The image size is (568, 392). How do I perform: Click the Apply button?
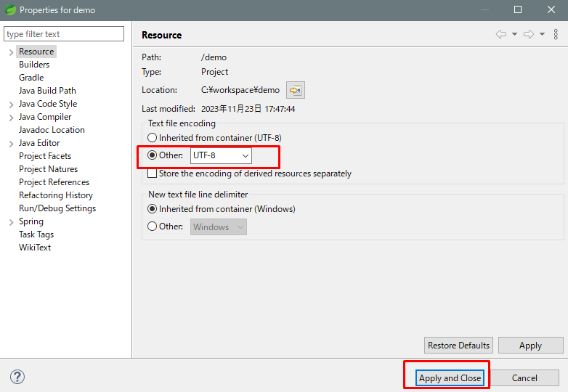point(531,346)
